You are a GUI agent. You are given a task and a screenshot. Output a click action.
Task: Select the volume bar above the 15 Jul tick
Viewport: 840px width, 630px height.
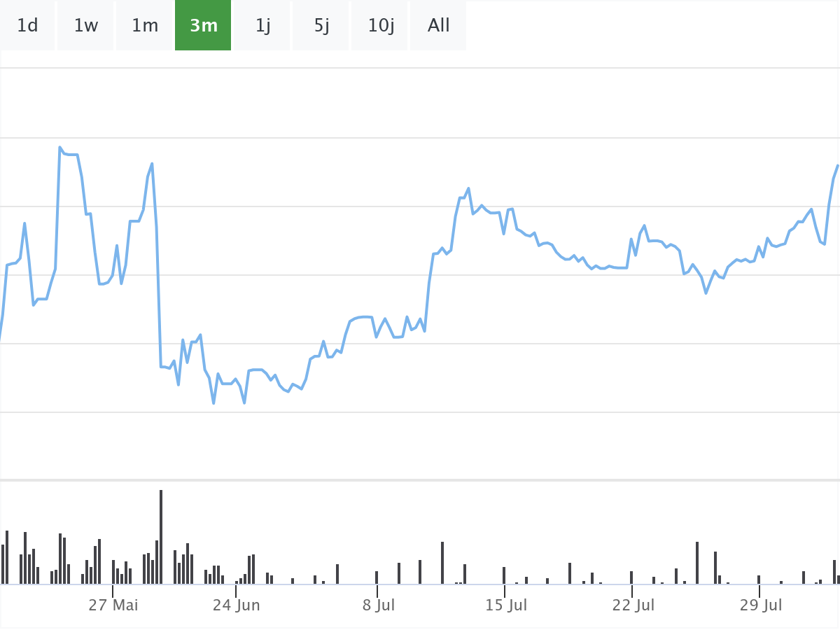[x=504, y=575]
